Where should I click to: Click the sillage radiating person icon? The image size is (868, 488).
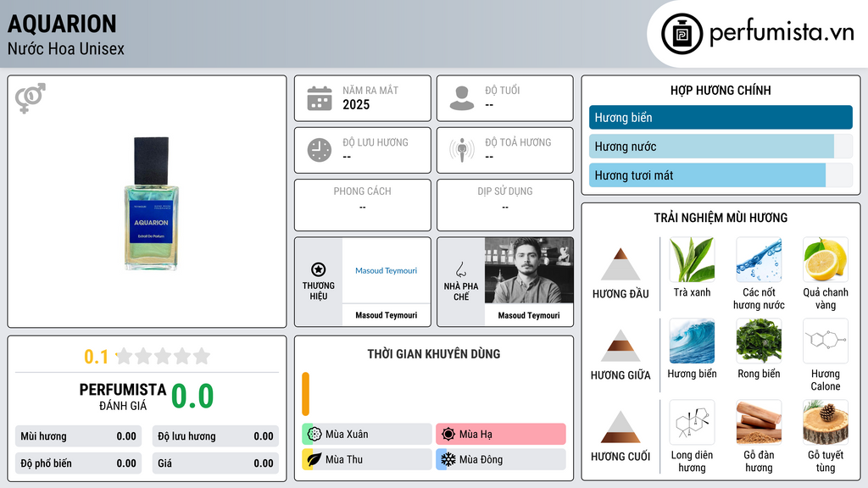coord(462,150)
